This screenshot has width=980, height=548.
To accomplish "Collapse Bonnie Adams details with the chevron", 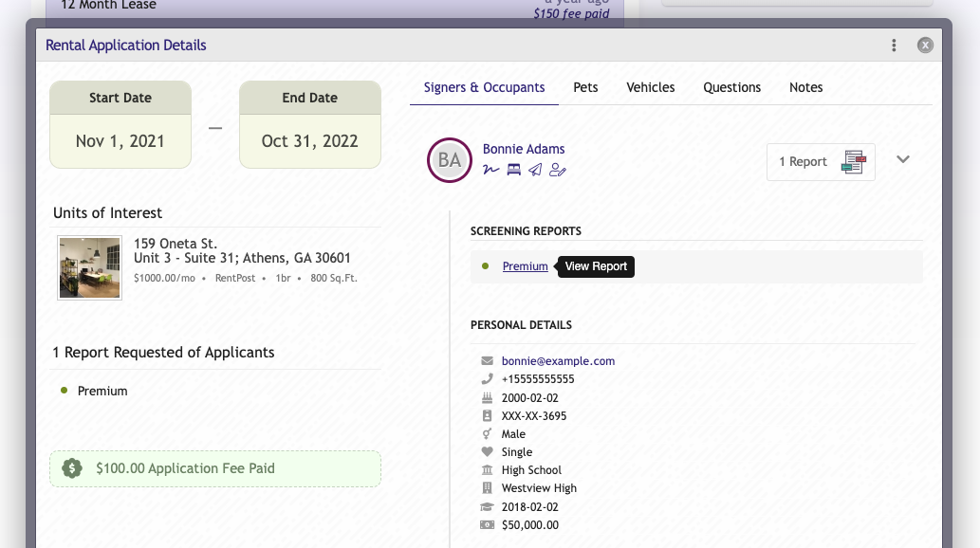I will coord(902,159).
